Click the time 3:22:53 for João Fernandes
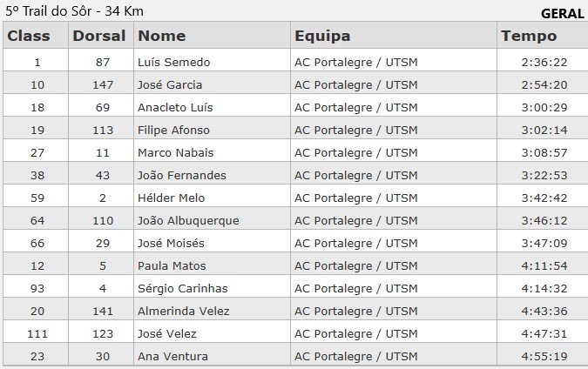The image size is (588, 369). [x=544, y=175]
